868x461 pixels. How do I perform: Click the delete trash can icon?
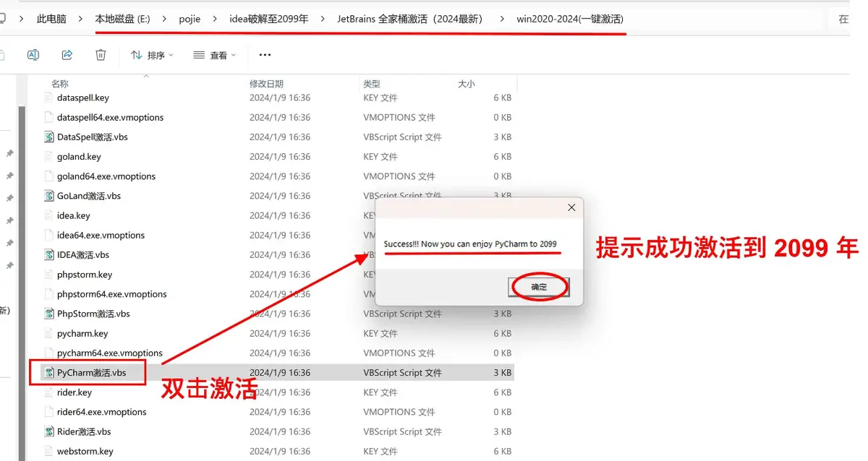[101, 55]
